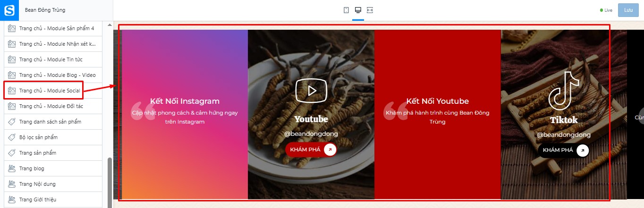The height and width of the screenshot is (208, 644).
Task: Click the Youtube title text
Action: point(311,119)
